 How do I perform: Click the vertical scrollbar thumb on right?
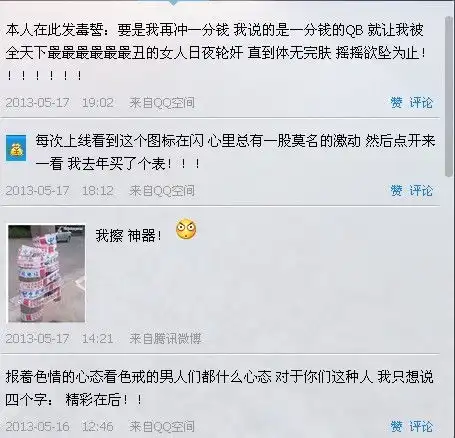tap(449, 97)
